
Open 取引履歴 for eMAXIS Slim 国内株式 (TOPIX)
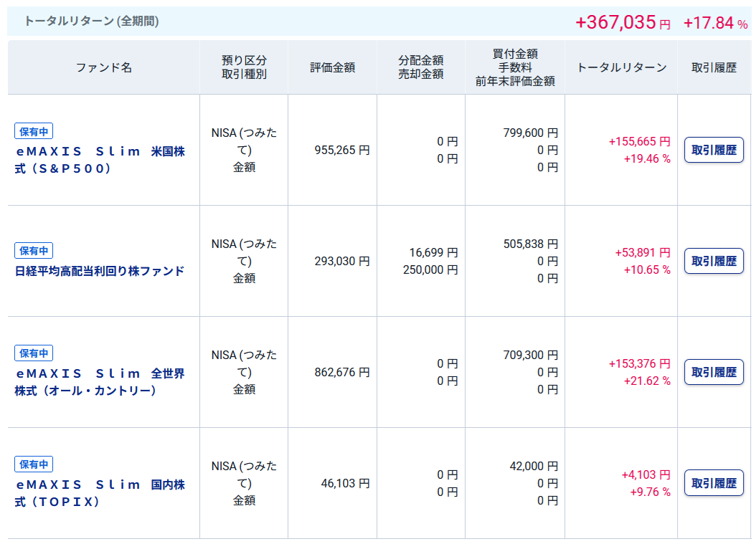tap(714, 483)
